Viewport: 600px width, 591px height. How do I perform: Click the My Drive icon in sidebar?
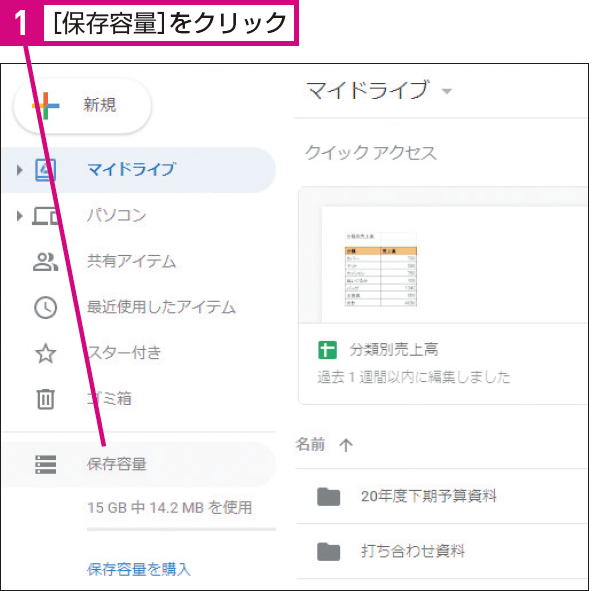[46, 170]
